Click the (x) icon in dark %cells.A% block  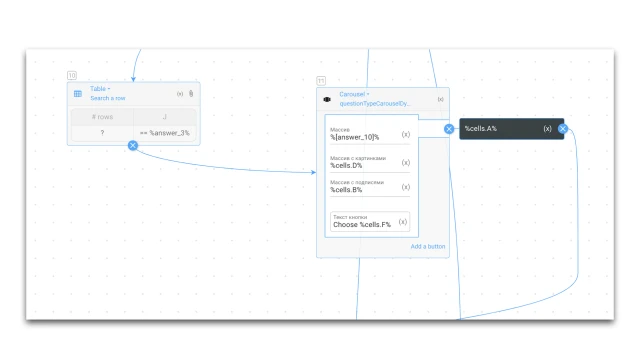tap(547, 129)
